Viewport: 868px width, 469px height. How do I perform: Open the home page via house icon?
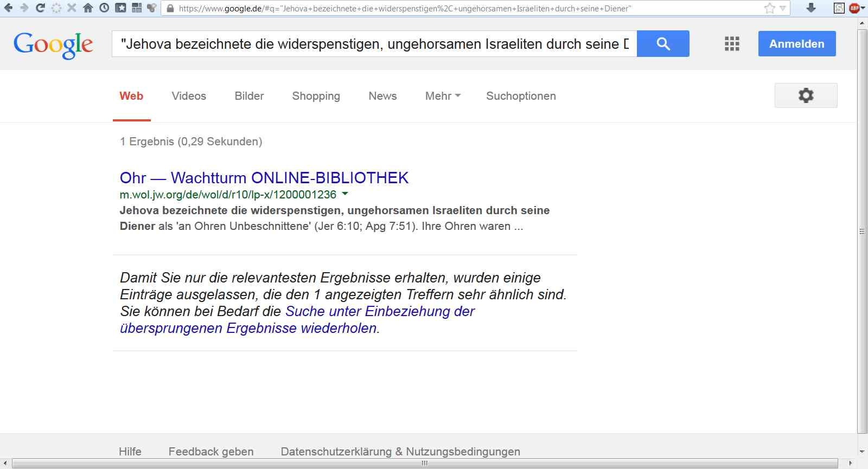click(88, 8)
